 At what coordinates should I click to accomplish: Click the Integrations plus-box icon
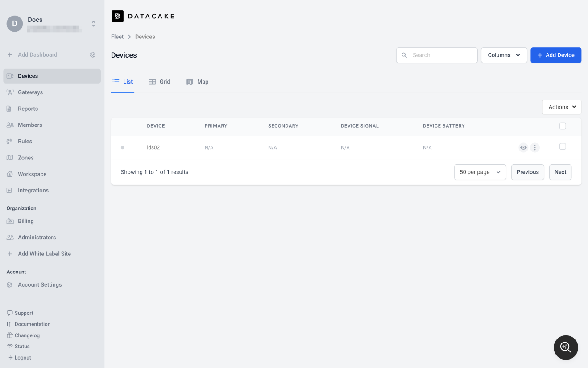(x=9, y=190)
